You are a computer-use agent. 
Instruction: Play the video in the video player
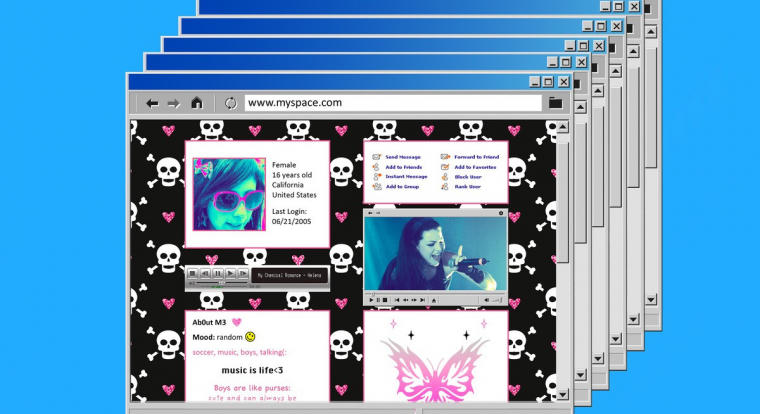[371, 300]
